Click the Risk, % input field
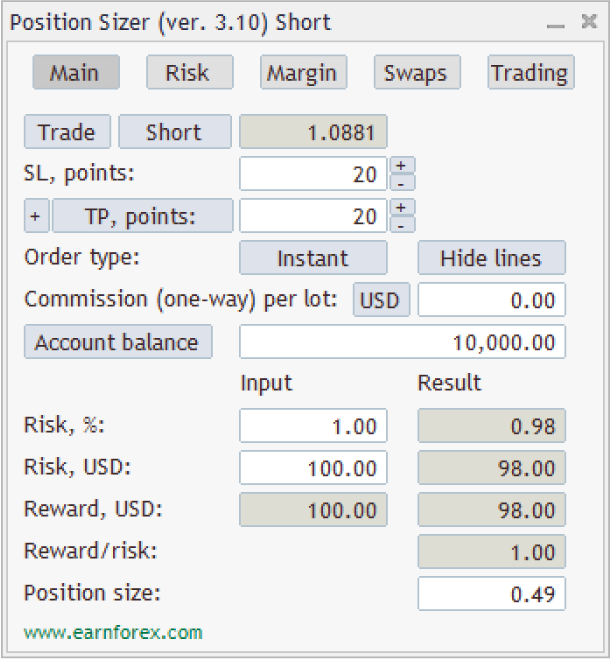This screenshot has height=659, width=611. pyautogui.click(x=313, y=426)
